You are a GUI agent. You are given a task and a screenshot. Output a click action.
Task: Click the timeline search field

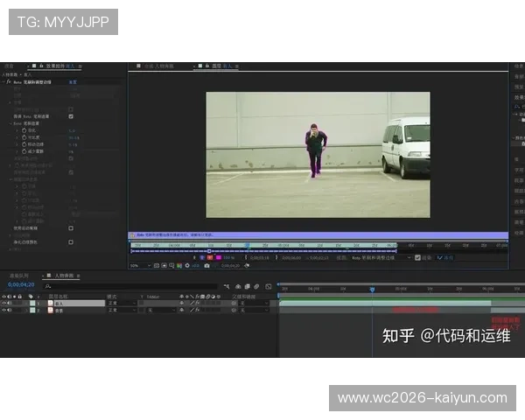(x=131, y=286)
